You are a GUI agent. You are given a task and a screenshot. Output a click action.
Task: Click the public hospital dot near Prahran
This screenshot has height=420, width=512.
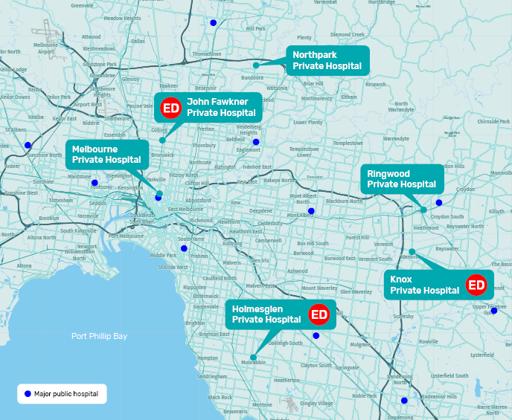[x=184, y=248]
